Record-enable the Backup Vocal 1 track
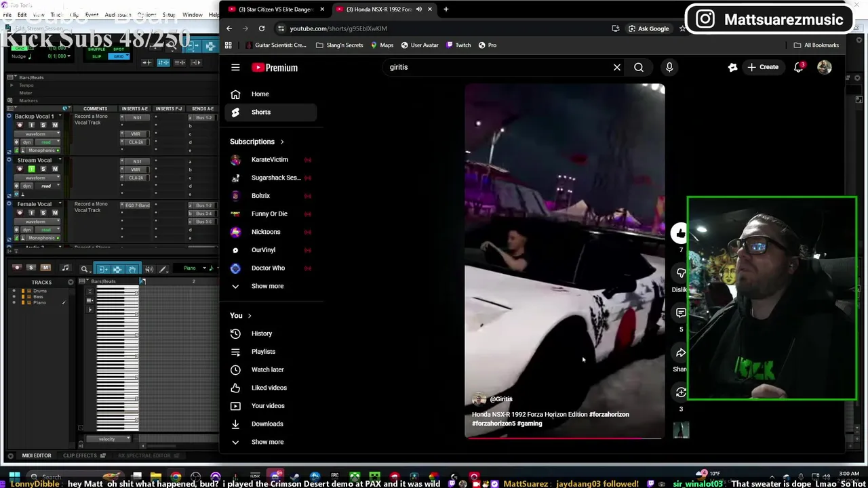 tap(20, 125)
